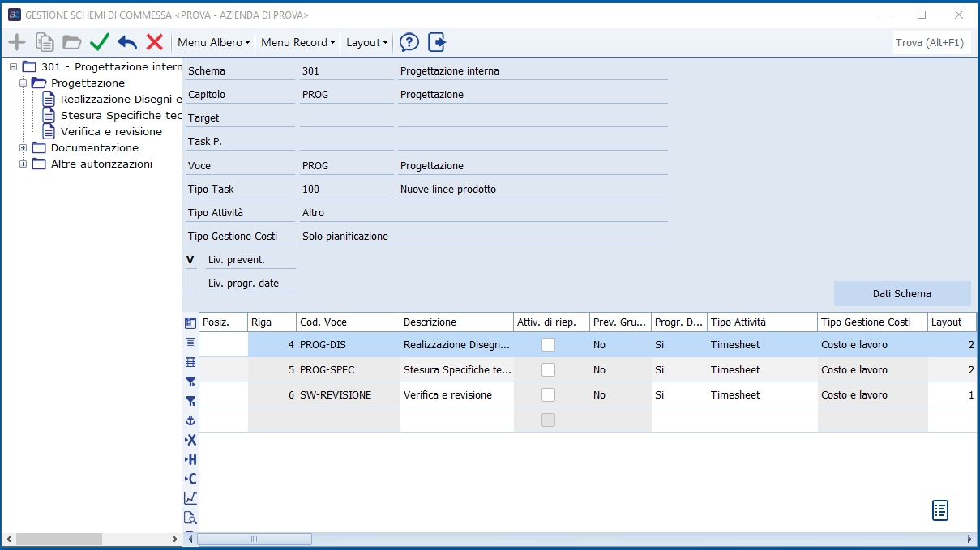Toggle Attiv. di riep. checkbox for SW-REVISIONE row
The image size is (980, 550).
[x=549, y=394]
